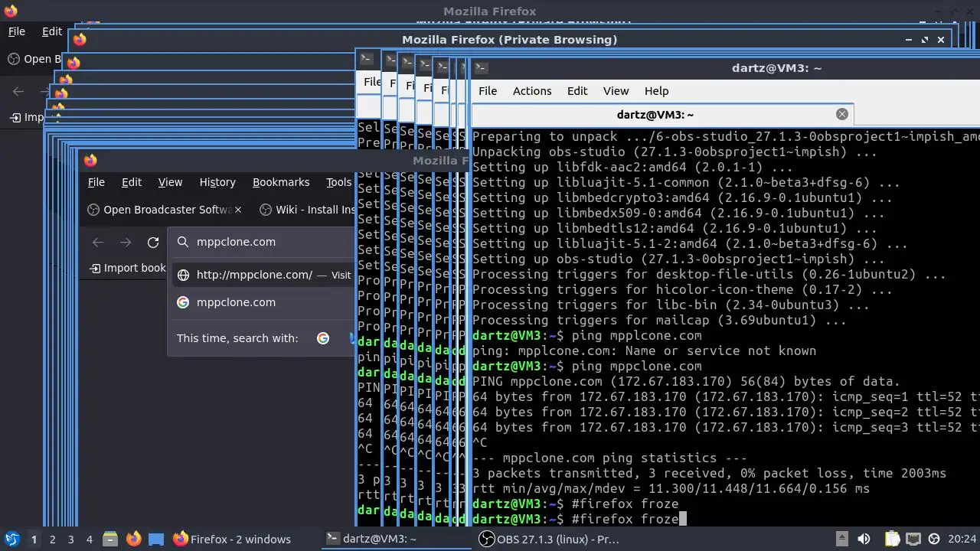Open File menu in front terminal window
This screenshot has height=551, width=980.
488,90
